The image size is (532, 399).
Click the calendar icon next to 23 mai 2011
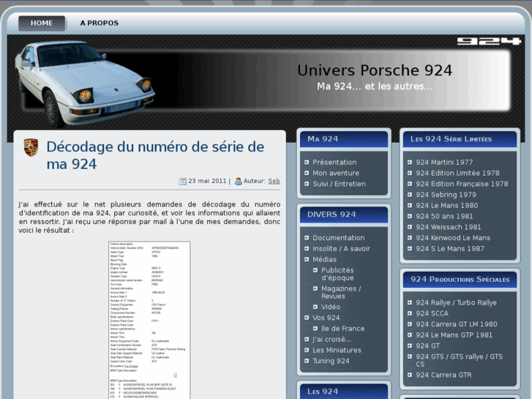coord(183,181)
